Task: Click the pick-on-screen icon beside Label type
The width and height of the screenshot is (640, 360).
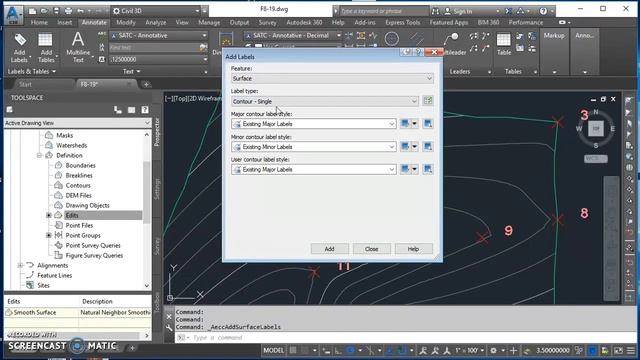Action: tap(427, 101)
